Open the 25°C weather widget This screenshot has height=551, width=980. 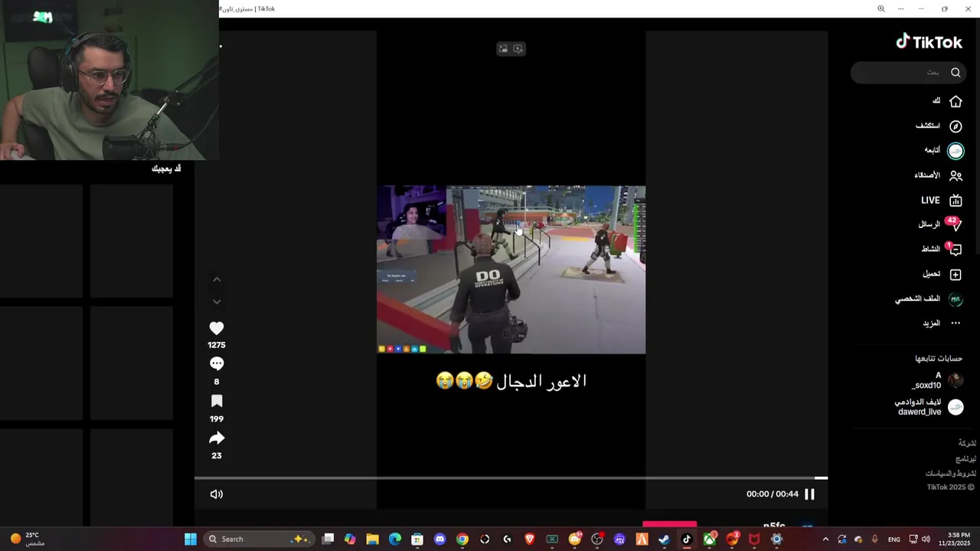pos(28,540)
